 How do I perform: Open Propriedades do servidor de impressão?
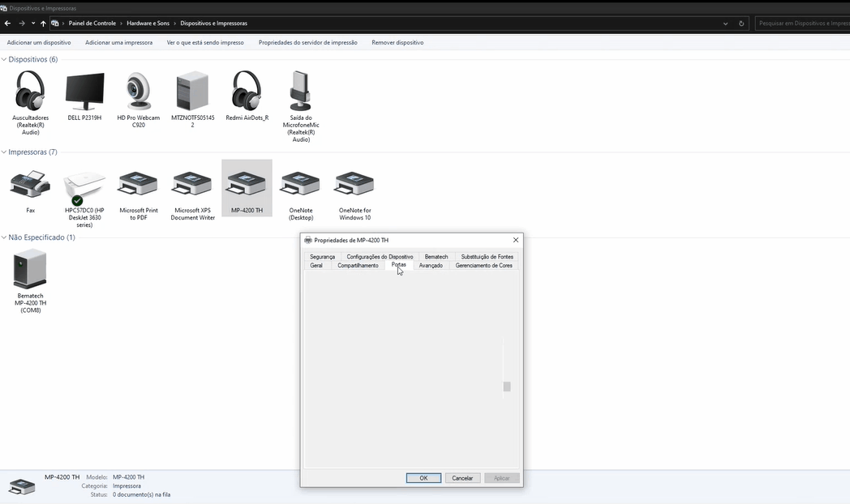pyautogui.click(x=308, y=42)
